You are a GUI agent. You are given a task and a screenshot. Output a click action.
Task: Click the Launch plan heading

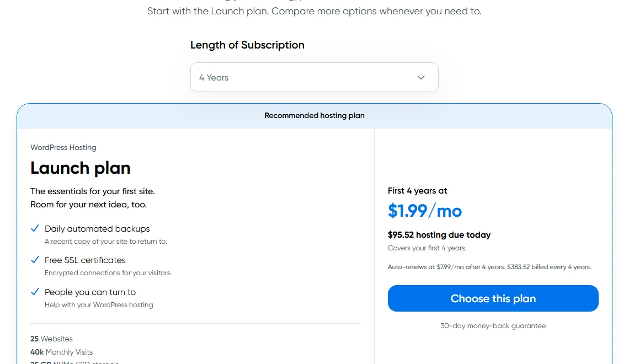click(x=80, y=168)
